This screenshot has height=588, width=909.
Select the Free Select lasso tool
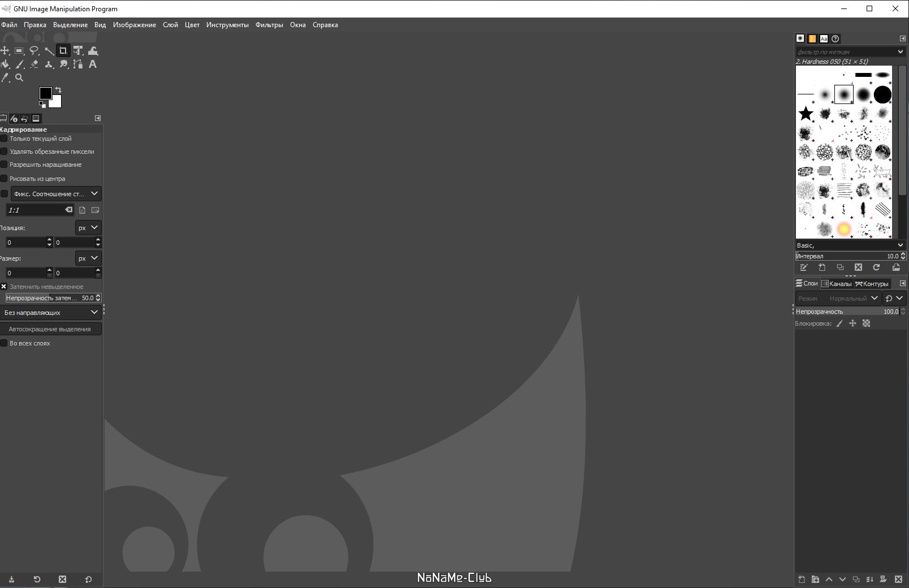pos(34,51)
